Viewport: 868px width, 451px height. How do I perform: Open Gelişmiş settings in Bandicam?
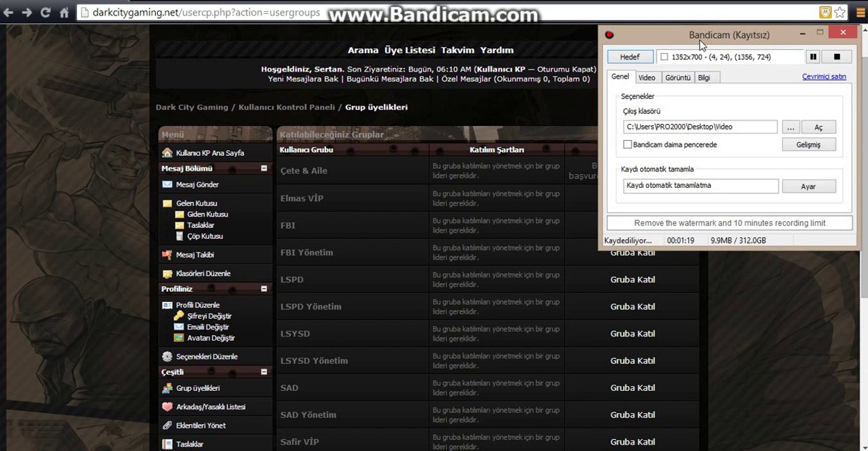click(809, 145)
